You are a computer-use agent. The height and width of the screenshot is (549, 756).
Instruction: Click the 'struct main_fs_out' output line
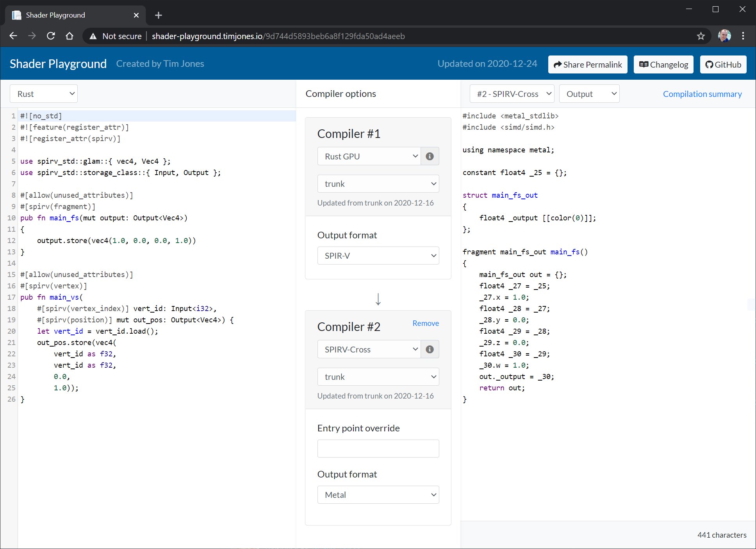coord(500,195)
